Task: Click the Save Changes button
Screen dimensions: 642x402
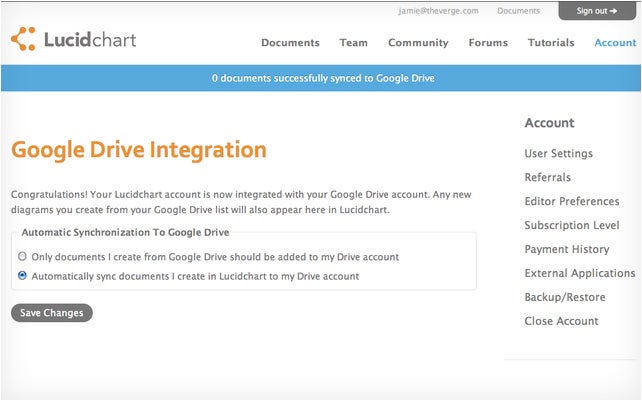Action: click(x=52, y=313)
